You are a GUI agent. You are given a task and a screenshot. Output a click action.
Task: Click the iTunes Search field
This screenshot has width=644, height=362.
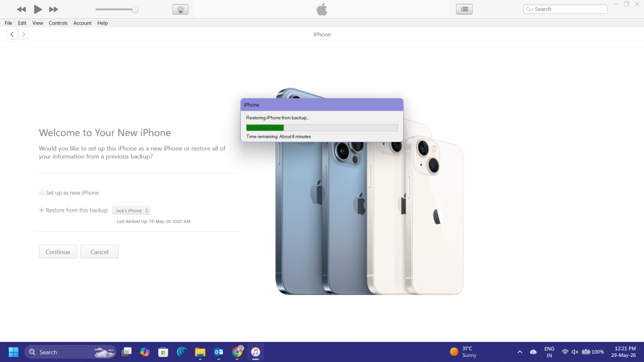(x=565, y=9)
